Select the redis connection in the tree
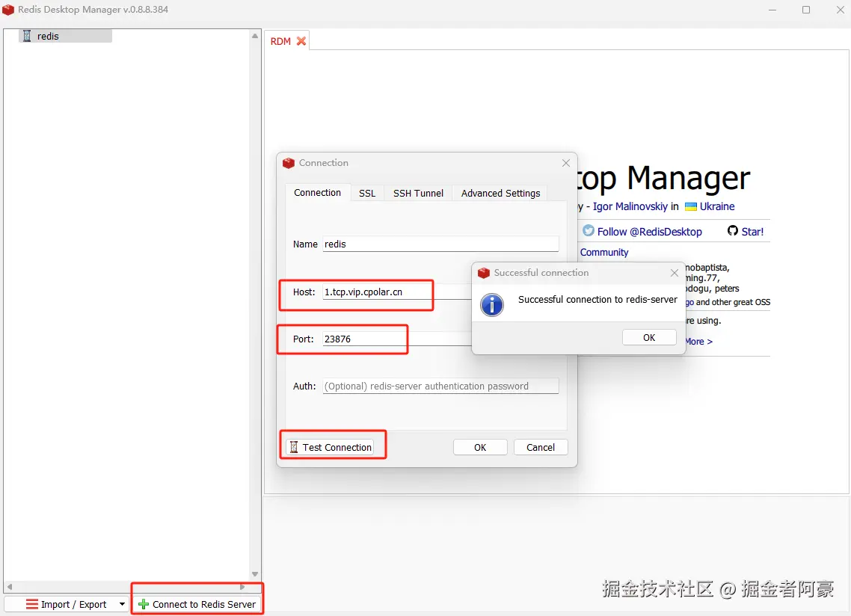The height and width of the screenshot is (616, 851). (x=65, y=36)
